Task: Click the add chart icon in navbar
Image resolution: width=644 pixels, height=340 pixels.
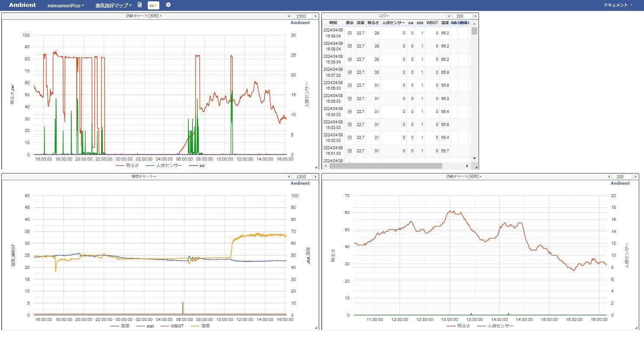Action: [153, 5]
